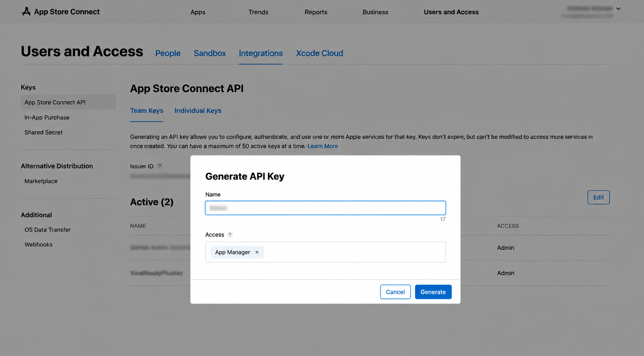
Task: Click the App Store Connect logo icon
Action: click(x=26, y=11)
